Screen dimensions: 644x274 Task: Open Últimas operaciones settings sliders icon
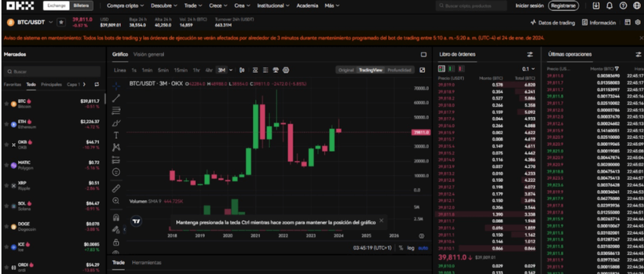[638, 54]
